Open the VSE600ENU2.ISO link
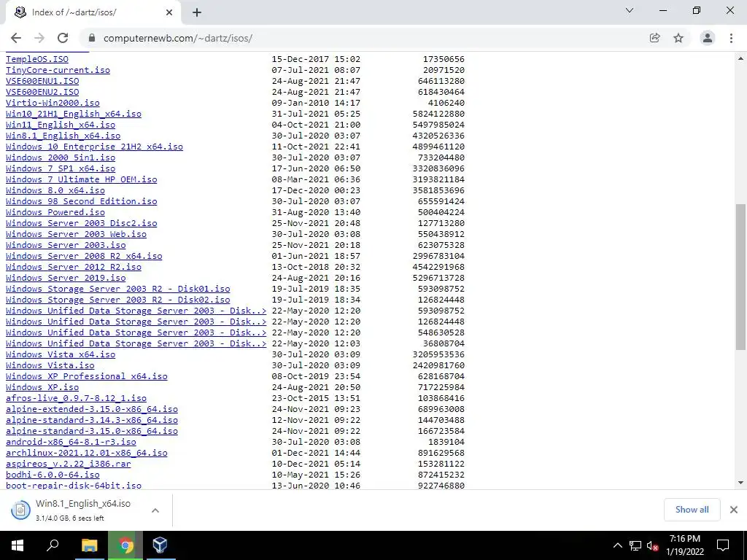747x560 pixels. coord(42,92)
